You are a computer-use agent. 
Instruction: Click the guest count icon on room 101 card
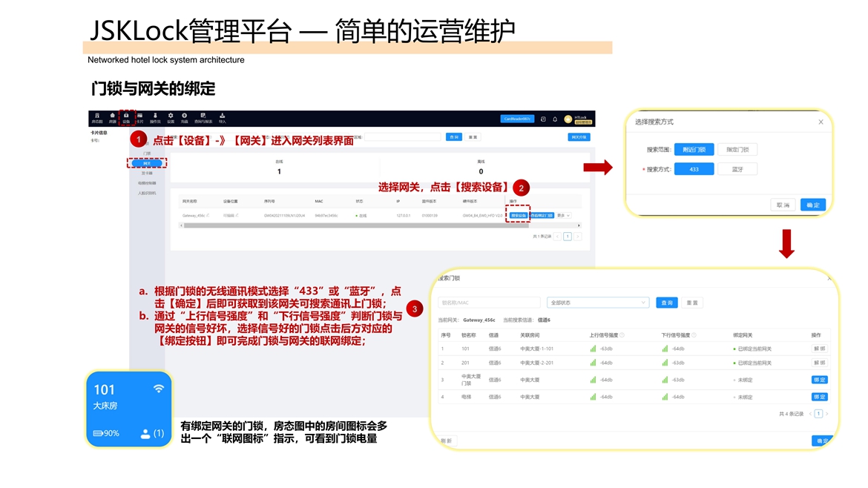pos(145,433)
